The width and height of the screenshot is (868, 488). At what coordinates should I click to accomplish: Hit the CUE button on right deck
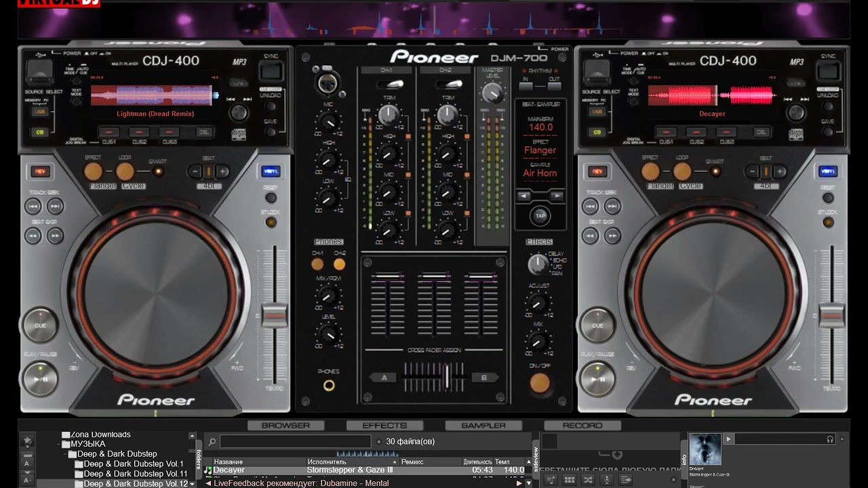coord(597,325)
